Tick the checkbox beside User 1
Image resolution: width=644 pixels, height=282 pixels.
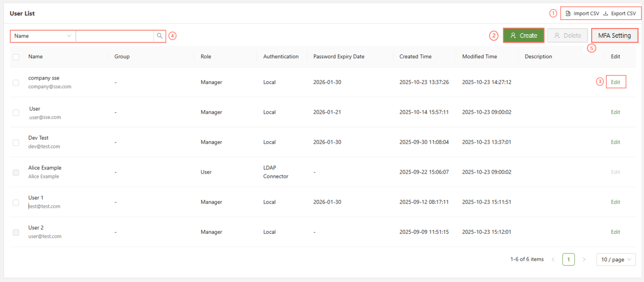(16, 202)
